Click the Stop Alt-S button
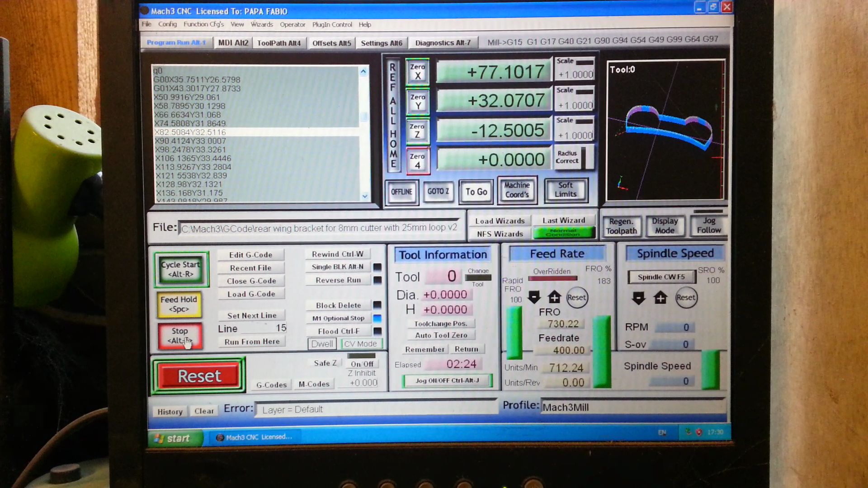The height and width of the screenshot is (488, 868). [179, 336]
